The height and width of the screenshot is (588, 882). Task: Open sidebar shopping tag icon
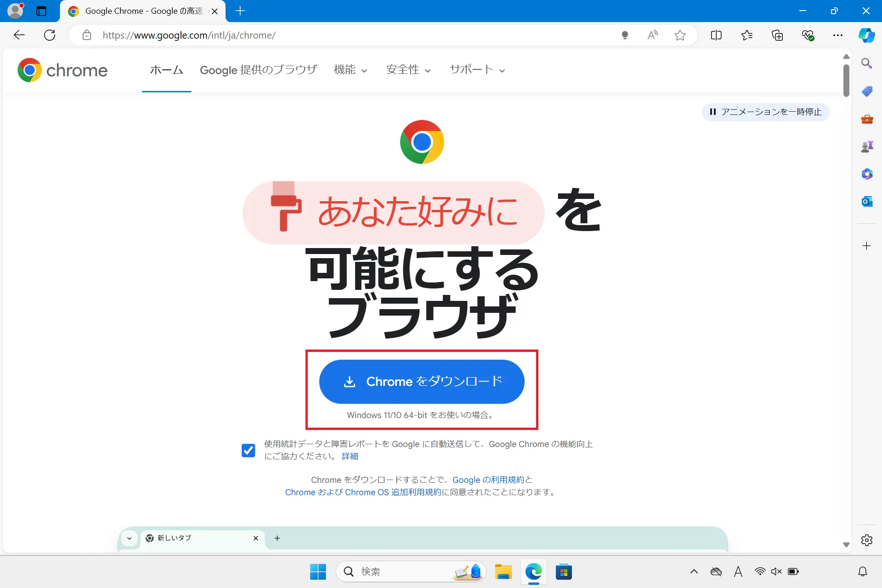867,91
